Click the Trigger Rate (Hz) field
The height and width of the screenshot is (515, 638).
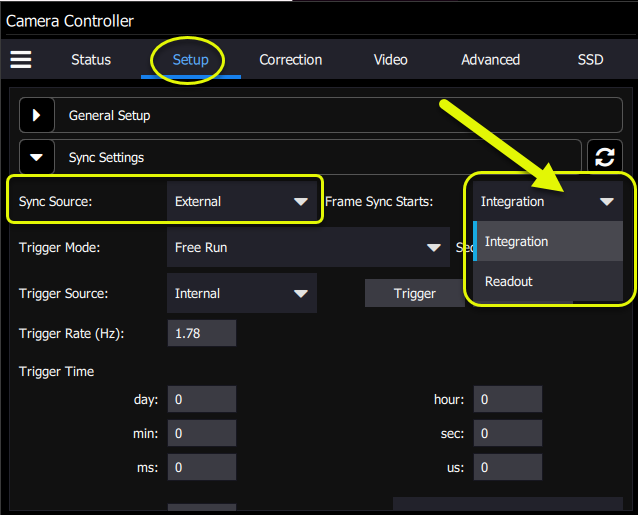(x=202, y=334)
